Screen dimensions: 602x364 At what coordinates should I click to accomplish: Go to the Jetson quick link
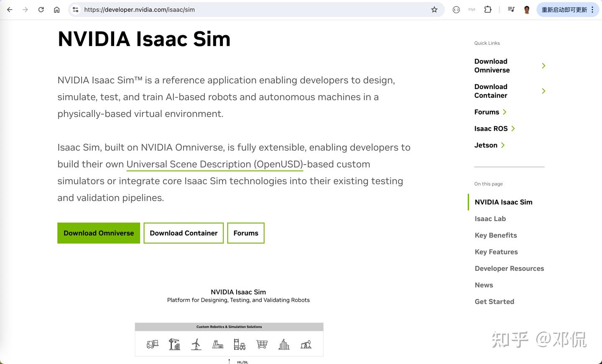tap(486, 145)
